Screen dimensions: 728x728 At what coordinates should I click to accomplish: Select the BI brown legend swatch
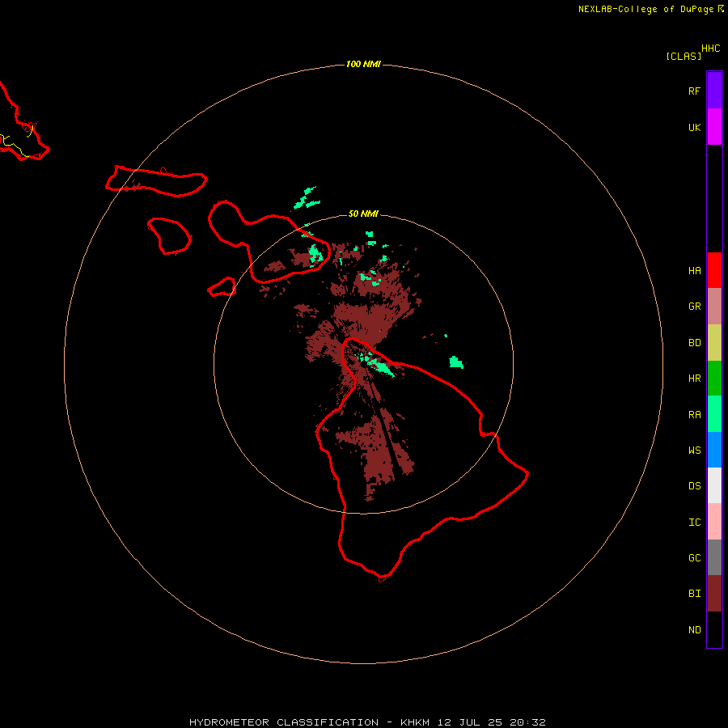[x=714, y=594]
